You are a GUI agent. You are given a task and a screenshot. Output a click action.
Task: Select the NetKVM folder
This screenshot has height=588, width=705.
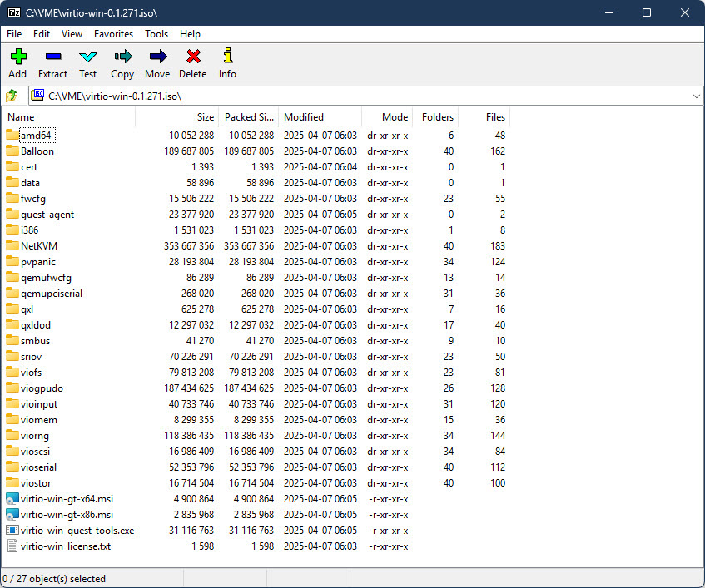coord(39,246)
